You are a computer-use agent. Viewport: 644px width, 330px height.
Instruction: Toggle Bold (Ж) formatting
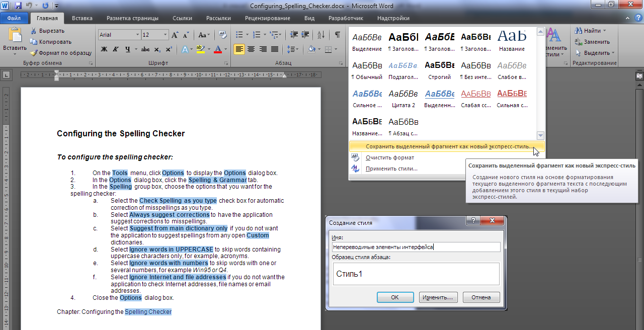coord(104,49)
